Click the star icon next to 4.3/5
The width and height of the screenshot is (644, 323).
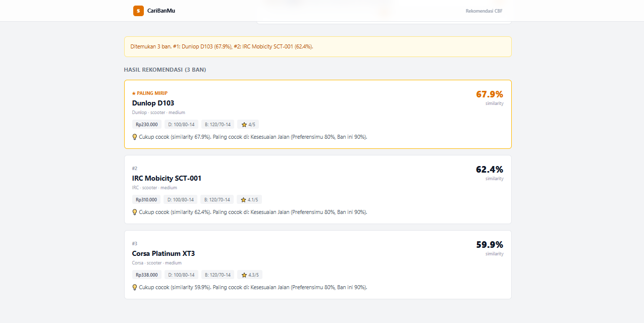(244, 275)
